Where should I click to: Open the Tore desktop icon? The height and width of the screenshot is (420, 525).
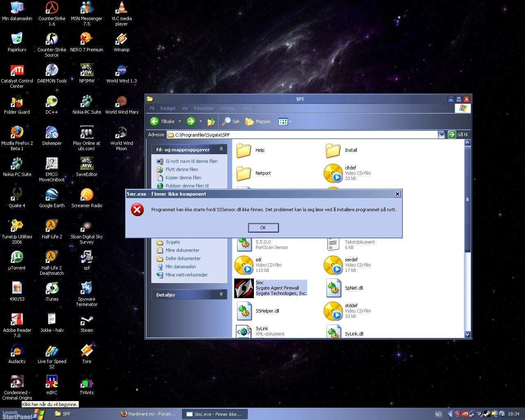click(x=87, y=354)
